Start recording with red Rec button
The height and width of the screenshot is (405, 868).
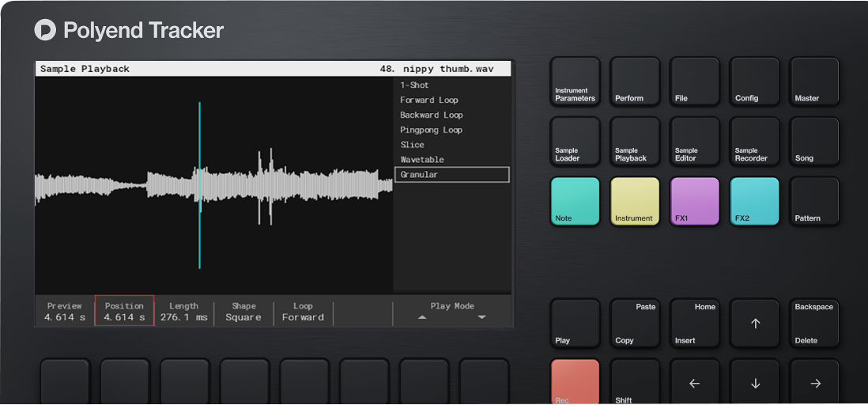coord(576,382)
